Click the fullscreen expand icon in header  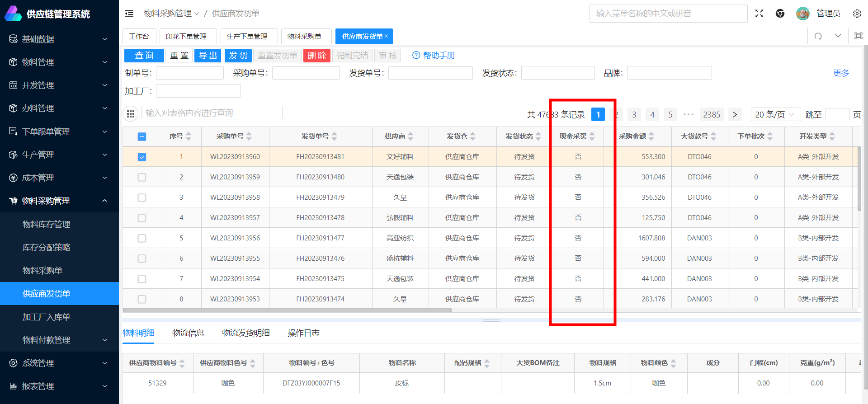click(759, 14)
